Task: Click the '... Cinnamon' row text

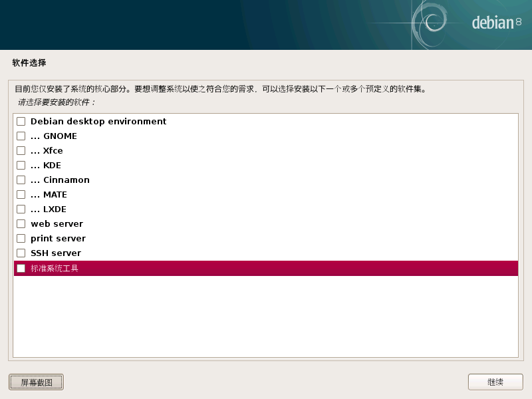Action: [x=60, y=180]
